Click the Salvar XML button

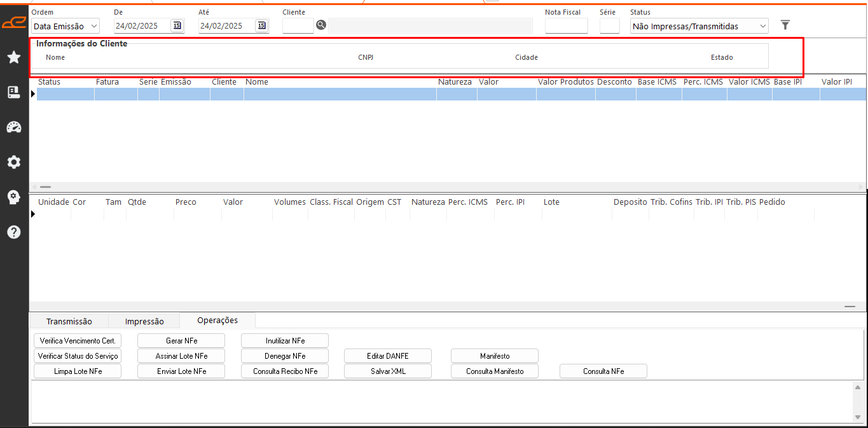[x=388, y=371]
